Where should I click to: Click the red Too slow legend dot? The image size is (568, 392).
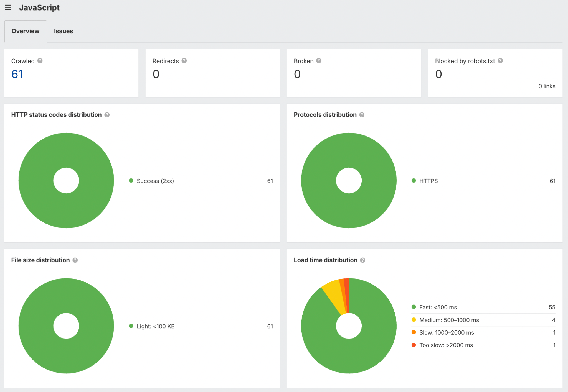(x=414, y=345)
